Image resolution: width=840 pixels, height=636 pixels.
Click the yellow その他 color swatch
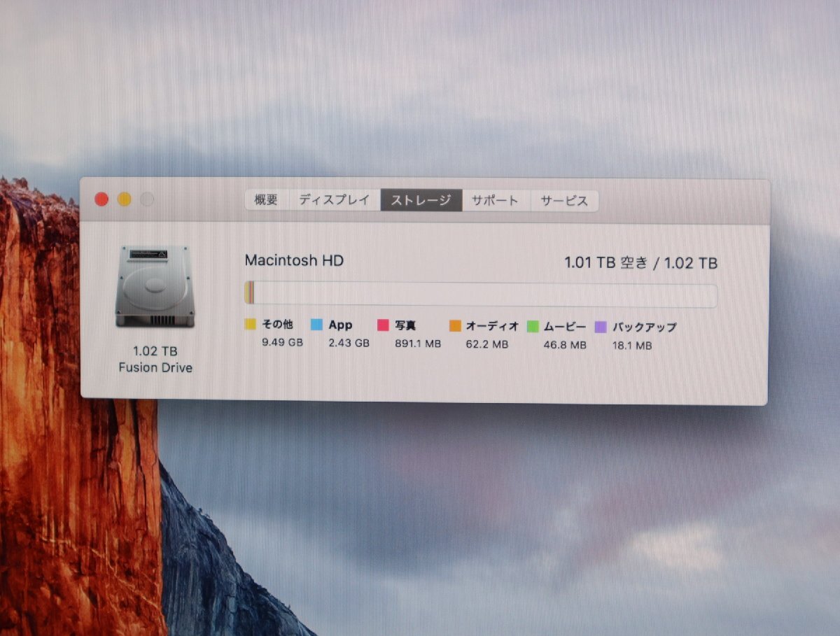pyautogui.click(x=251, y=325)
